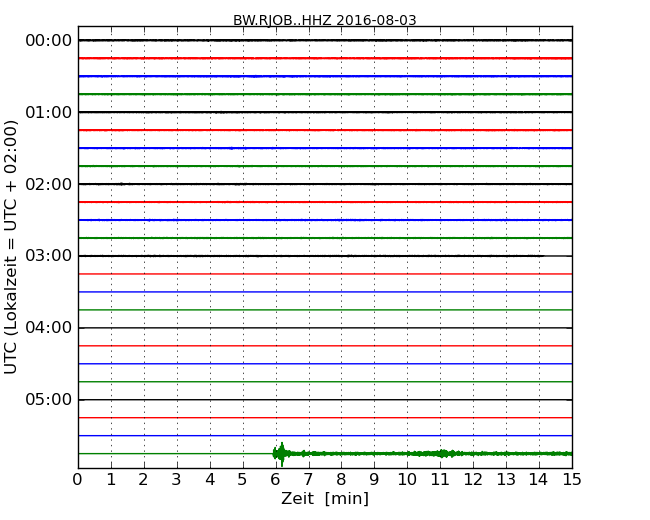
Task: Click the x-axis tick label 15
Action: pos(572,480)
